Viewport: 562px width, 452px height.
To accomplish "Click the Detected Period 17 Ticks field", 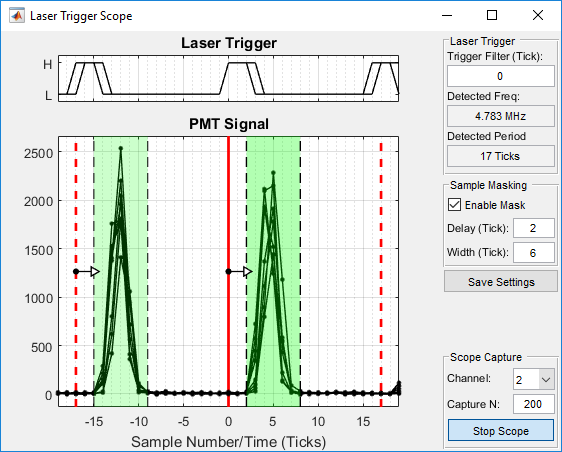I will [500, 156].
